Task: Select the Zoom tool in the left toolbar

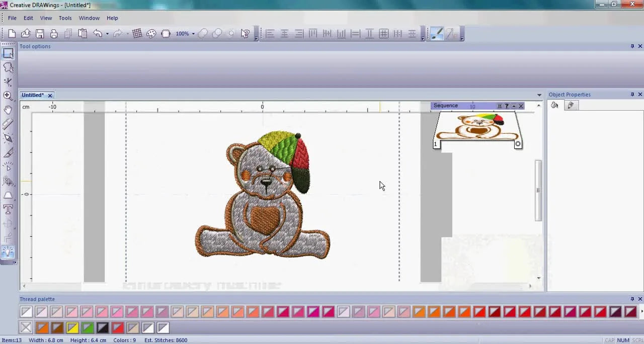Action: [x=8, y=96]
